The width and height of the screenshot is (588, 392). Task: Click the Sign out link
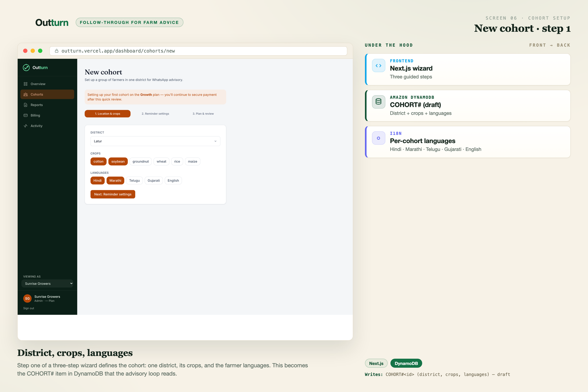[x=29, y=308]
